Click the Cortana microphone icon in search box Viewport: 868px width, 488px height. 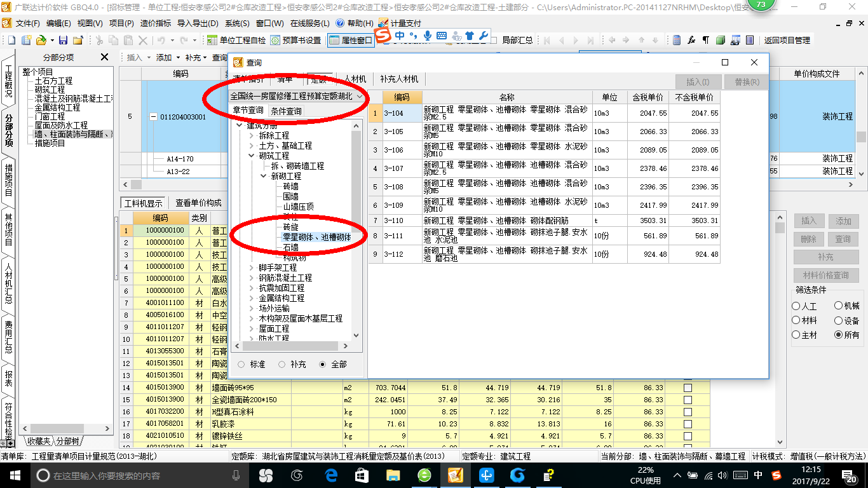click(236, 475)
